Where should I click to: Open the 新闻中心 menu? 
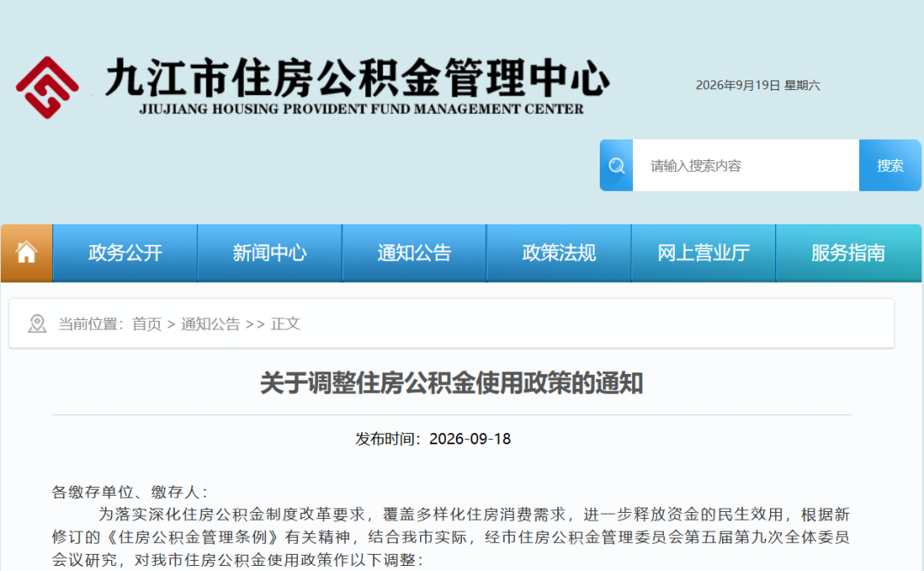(269, 253)
